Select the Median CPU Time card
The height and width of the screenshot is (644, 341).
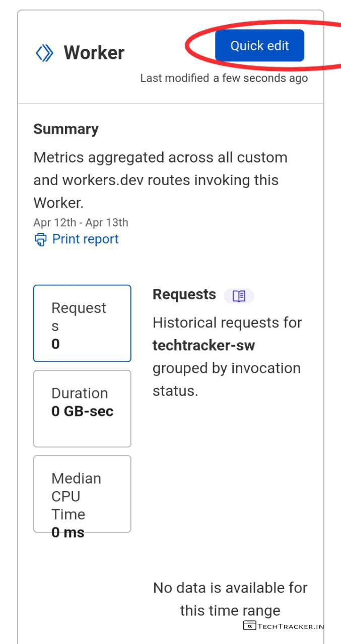82,494
